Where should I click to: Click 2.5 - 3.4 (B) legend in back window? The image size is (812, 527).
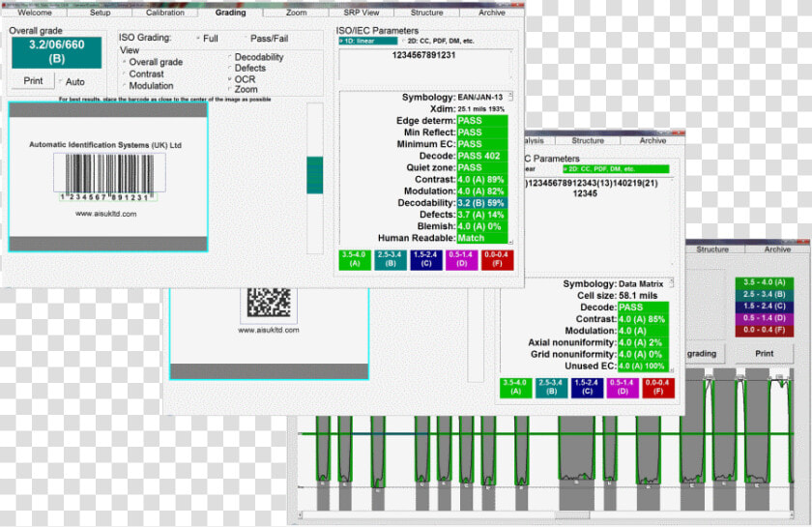[x=765, y=294]
